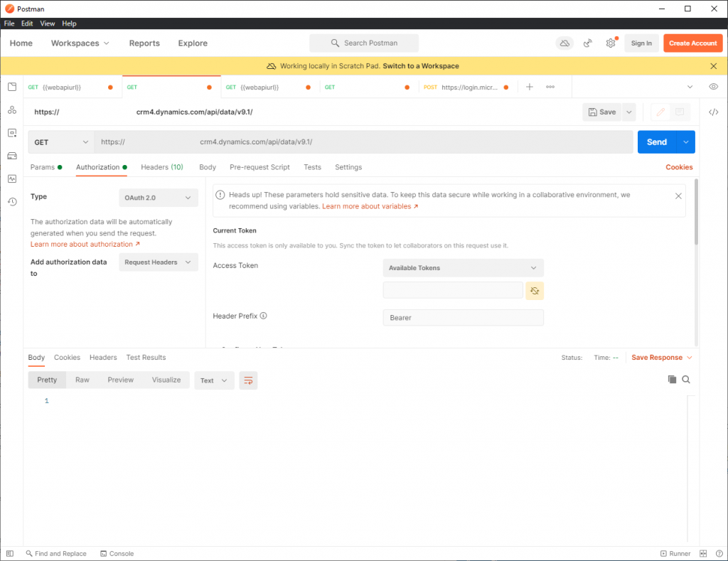The height and width of the screenshot is (561, 728).
Task: Dismiss the Scratch Pad yellow banner
Action: (714, 66)
